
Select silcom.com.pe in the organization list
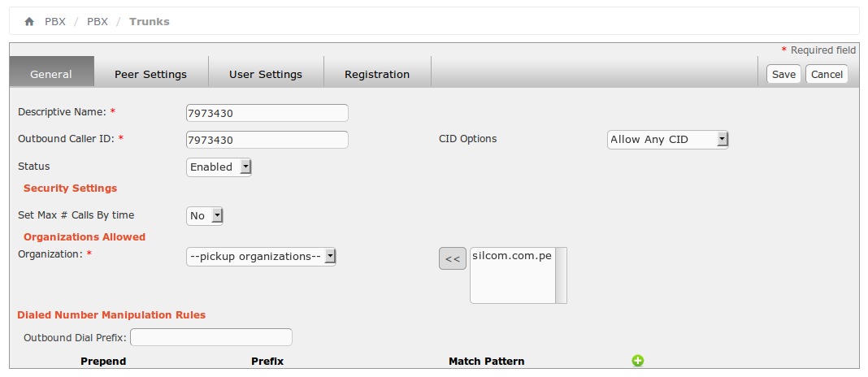pos(511,256)
